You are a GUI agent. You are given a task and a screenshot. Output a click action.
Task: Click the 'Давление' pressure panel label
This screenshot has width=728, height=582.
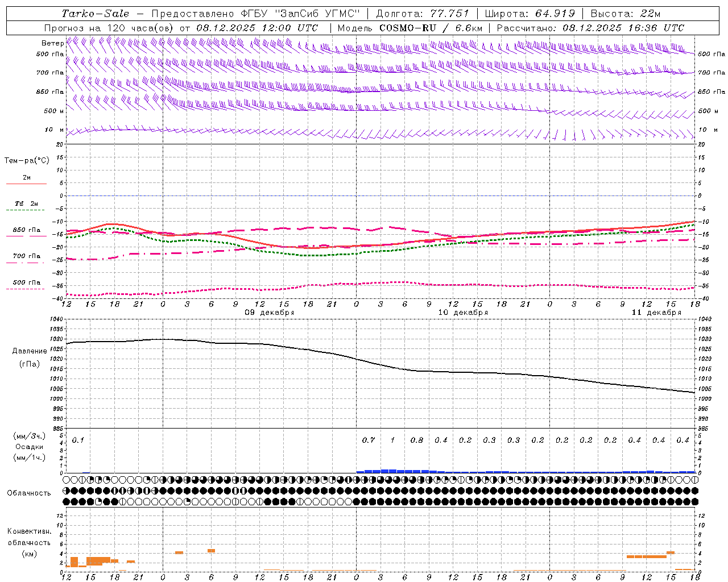30,351
